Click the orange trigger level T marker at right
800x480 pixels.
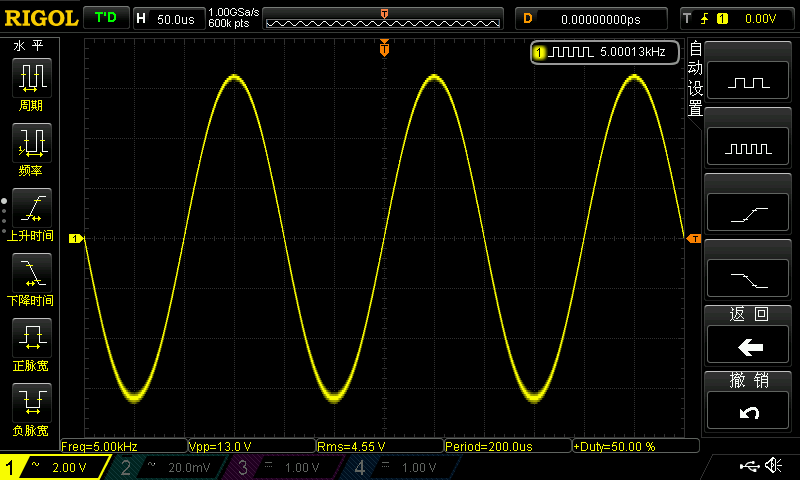[694, 239]
